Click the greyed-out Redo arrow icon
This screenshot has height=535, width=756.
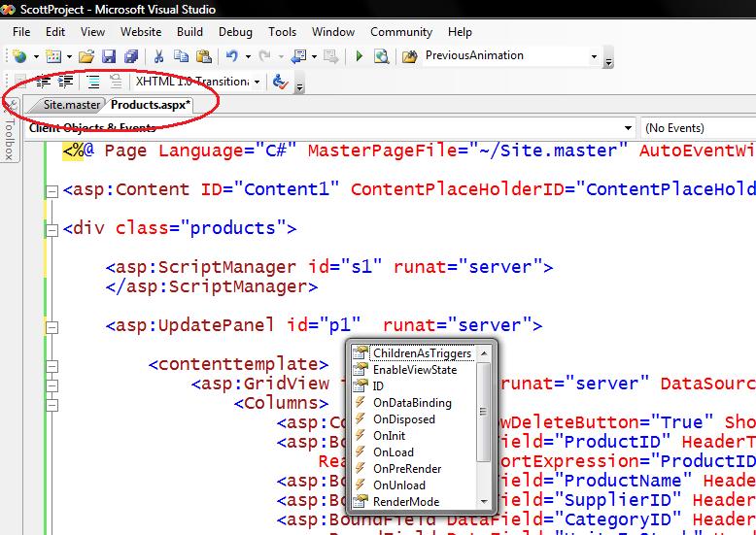[x=264, y=56]
